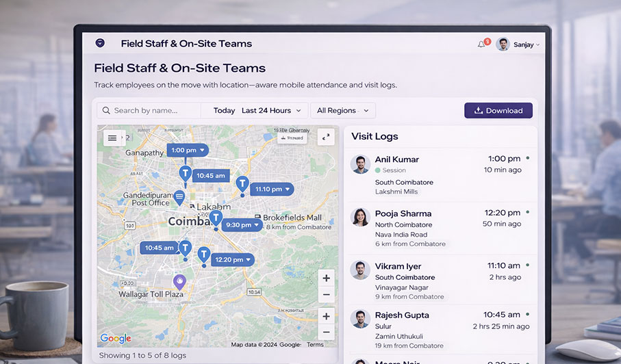Open Vikram Iyer visit log entry
The height and width of the screenshot is (364, 621).
[440, 280]
